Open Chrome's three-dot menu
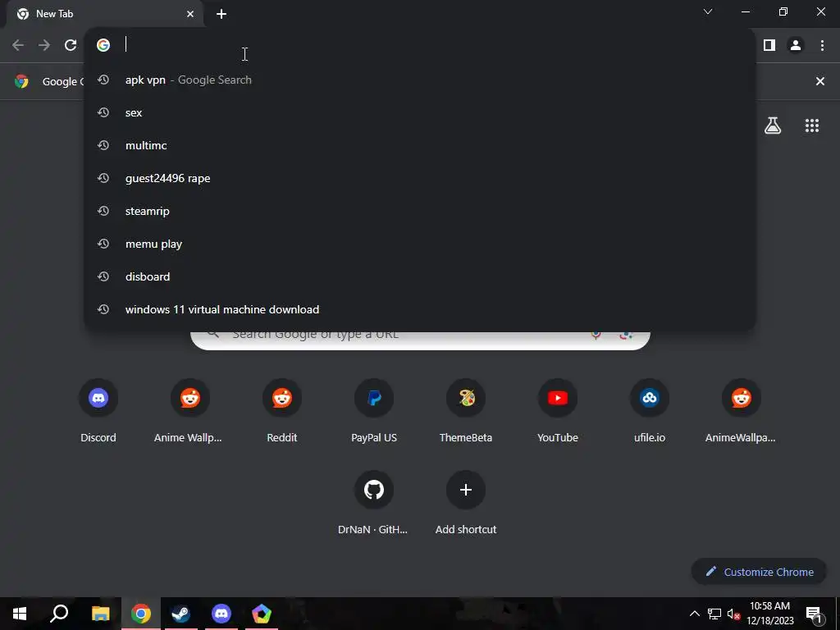 822,45
